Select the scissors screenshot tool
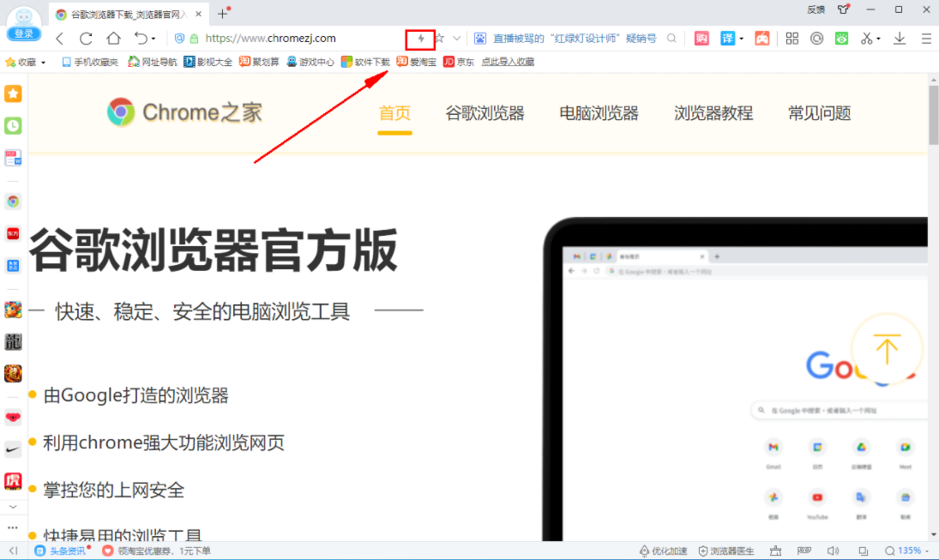Screen dimensions: 939x560 coord(869,39)
